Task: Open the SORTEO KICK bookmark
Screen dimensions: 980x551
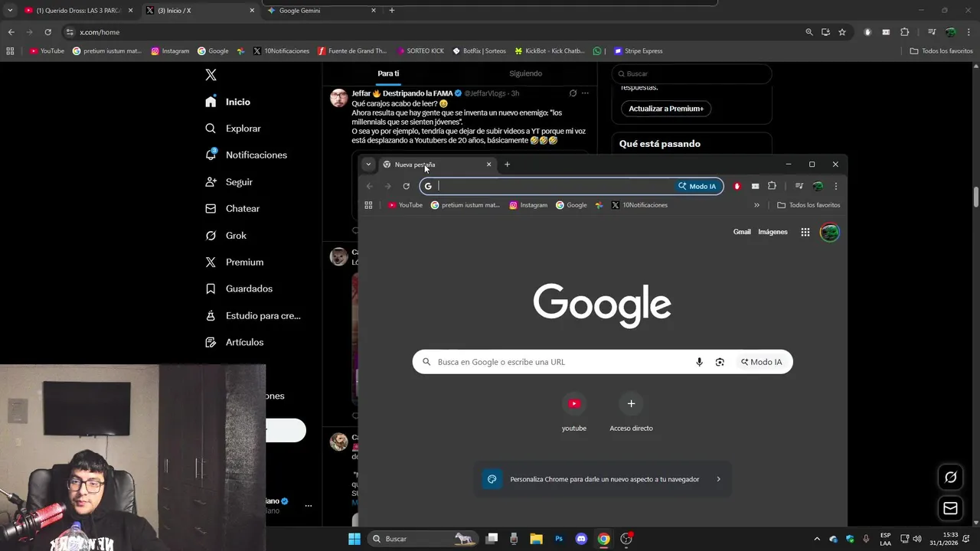Action: pos(420,51)
